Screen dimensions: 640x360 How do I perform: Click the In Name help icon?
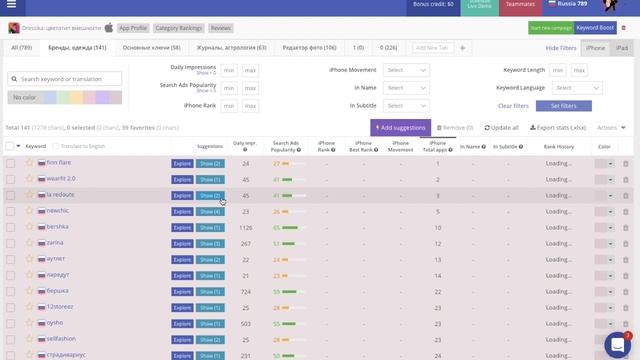click(x=483, y=147)
